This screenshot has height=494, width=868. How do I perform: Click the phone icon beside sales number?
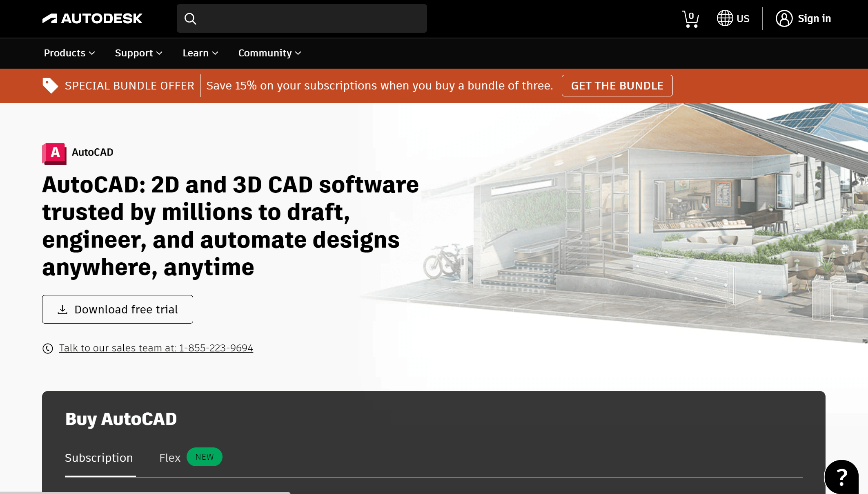coord(48,348)
